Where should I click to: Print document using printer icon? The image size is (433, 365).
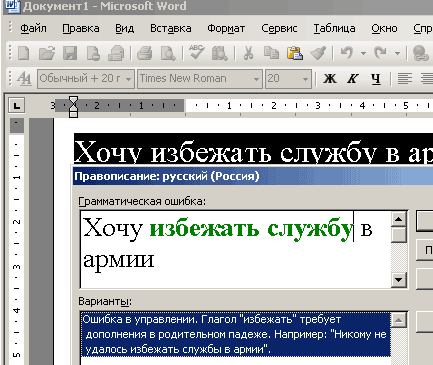[x=145, y=53]
